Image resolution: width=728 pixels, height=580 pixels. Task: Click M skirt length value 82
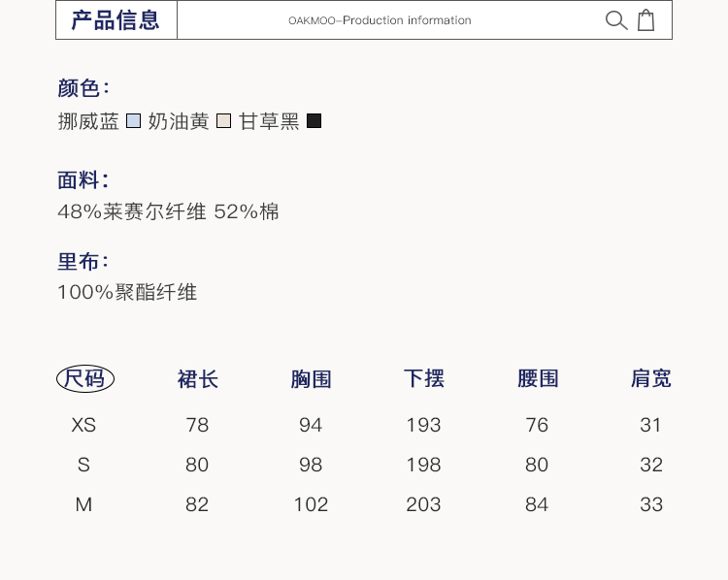[x=197, y=504]
